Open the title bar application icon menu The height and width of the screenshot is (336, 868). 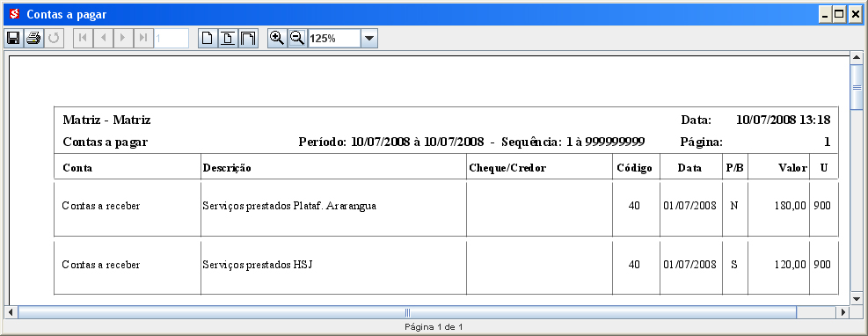coord(14,14)
